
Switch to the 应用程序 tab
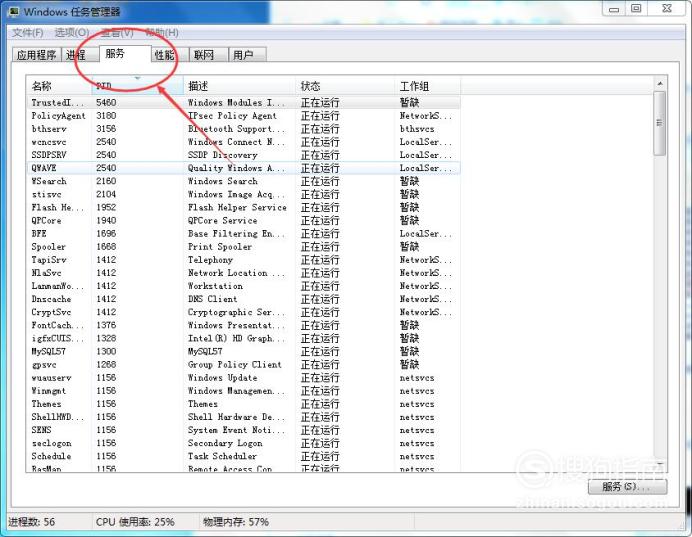tap(36, 55)
